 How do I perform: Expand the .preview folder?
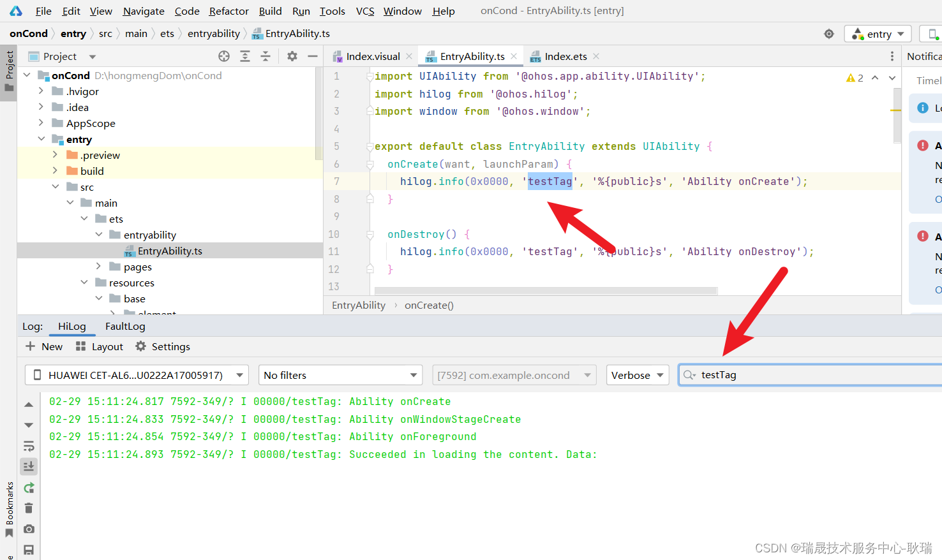(55, 155)
